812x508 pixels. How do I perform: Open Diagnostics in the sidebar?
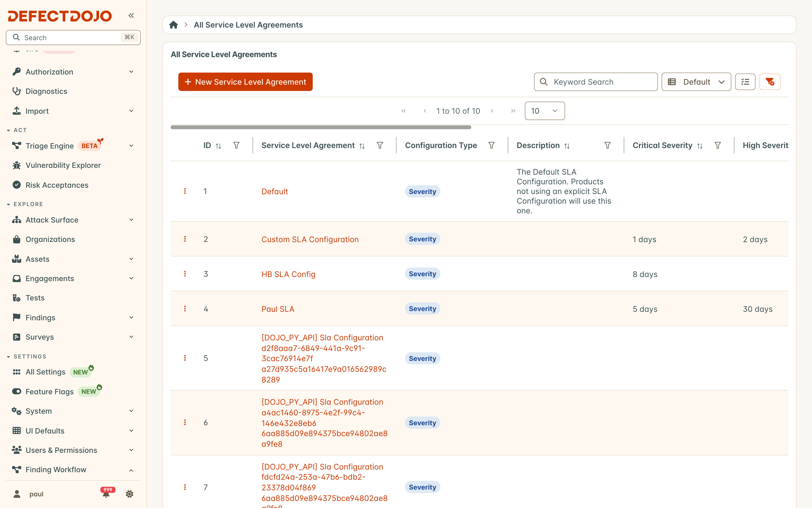46,91
